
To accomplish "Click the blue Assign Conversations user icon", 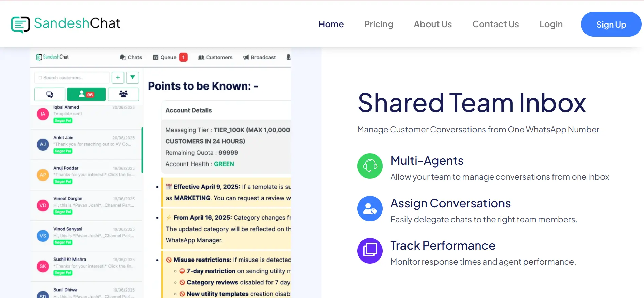I will (370, 208).
